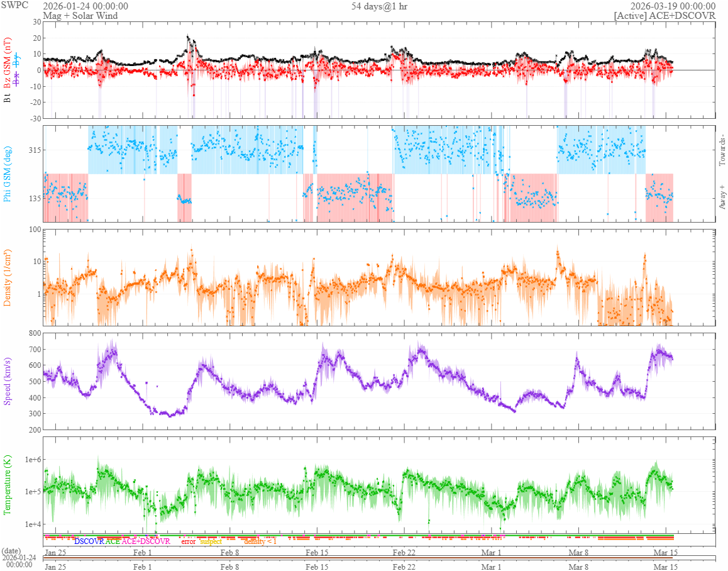Click the 'Speed (km/s)' axis label
728x571 pixels.
tap(7, 382)
